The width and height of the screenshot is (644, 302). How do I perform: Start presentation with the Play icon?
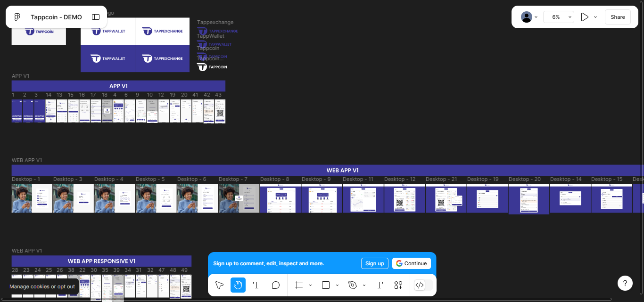click(x=585, y=17)
